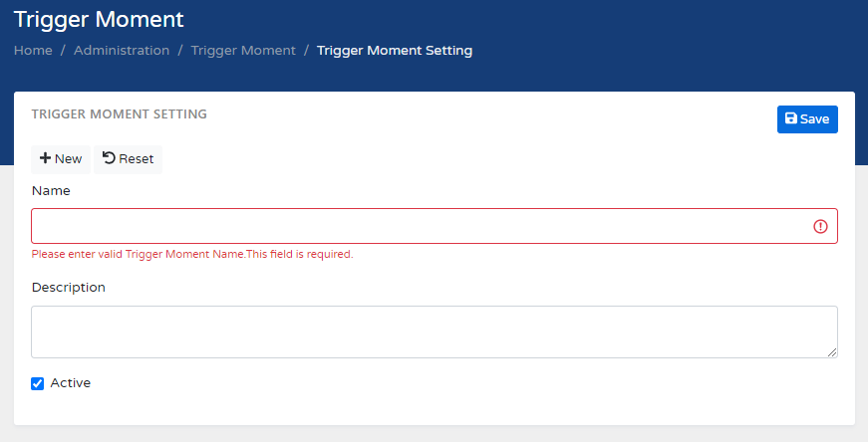Viewport: 868px width, 442px height.
Task: Toggle the Active checkbox
Action: (38, 383)
